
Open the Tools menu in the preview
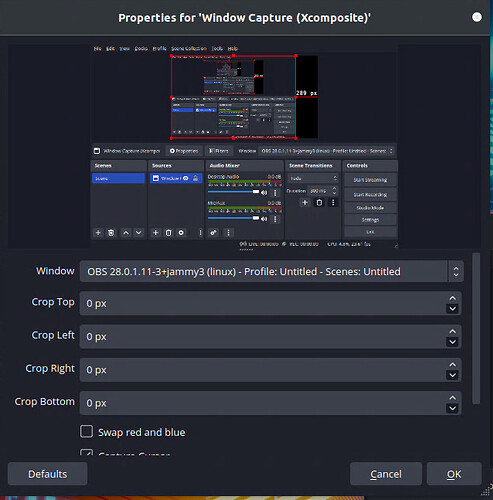217,48
